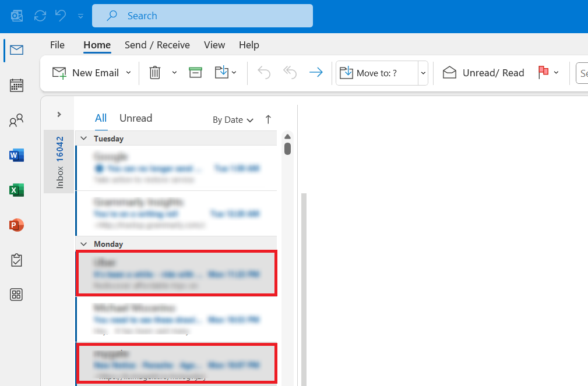Expand the Follow Up flag dropdown arrow

556,73
